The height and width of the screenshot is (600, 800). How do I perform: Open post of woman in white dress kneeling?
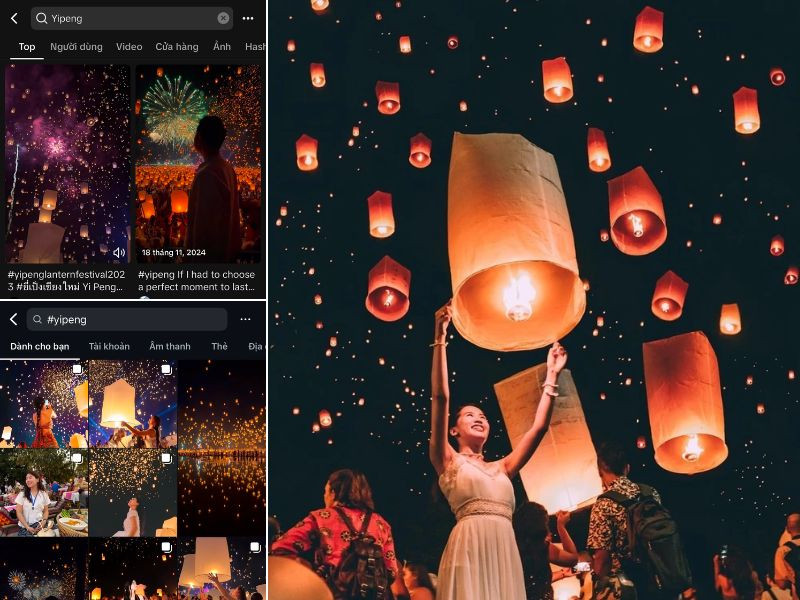click(x=133, y=493)
